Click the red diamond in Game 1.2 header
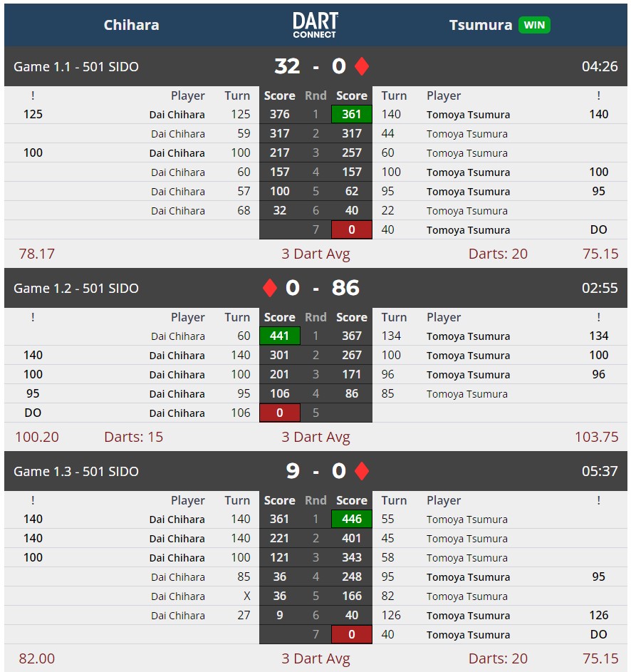The image size is (631, 672). [x=270, y=288]
